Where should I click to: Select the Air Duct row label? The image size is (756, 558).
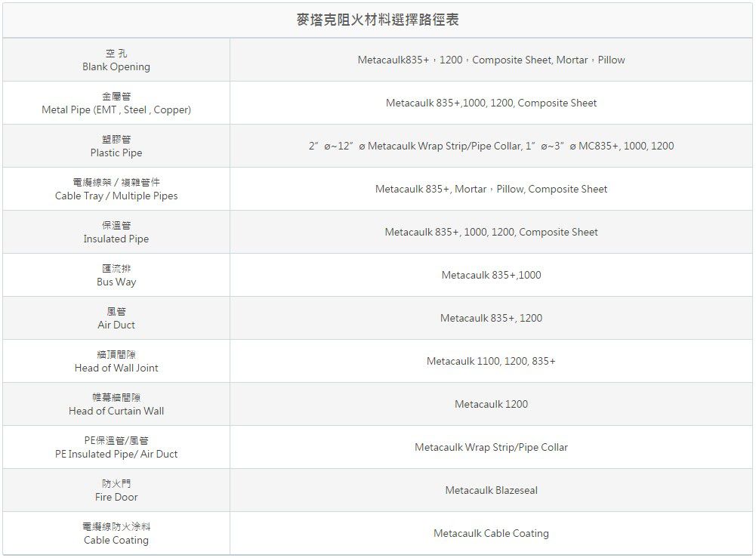pyautogui.click(x=116, y=318)
